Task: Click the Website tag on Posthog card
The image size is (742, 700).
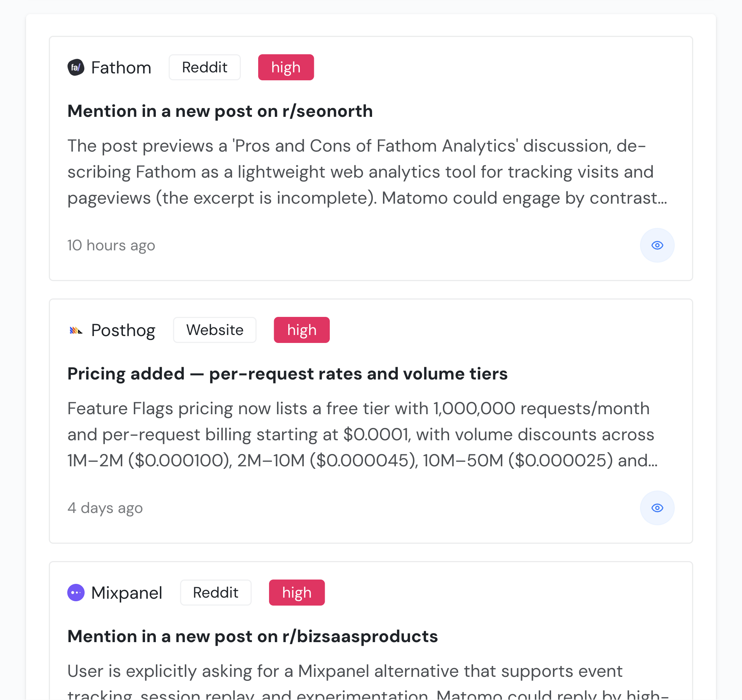Action: point(215,330)
